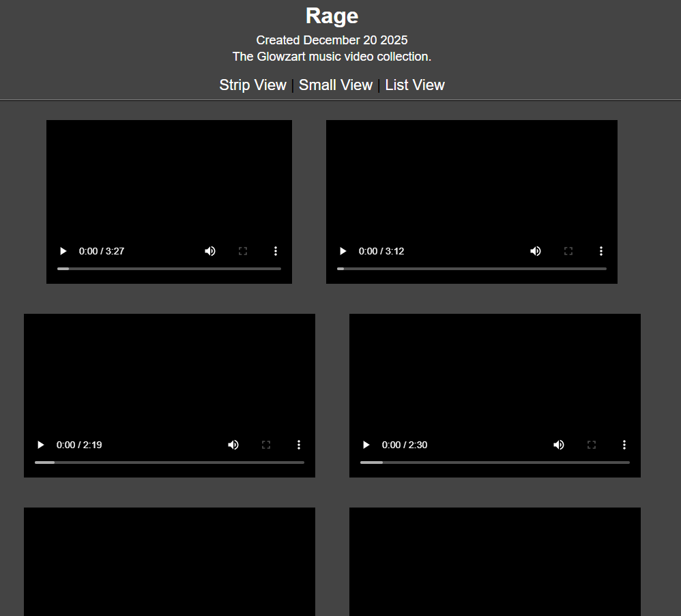Switch to List View
Screen dimensions: 681x616
click(x=415, y=85)
